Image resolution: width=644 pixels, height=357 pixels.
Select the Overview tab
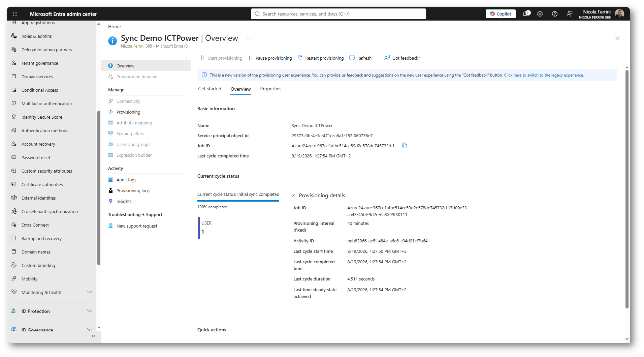coord(240,89)
